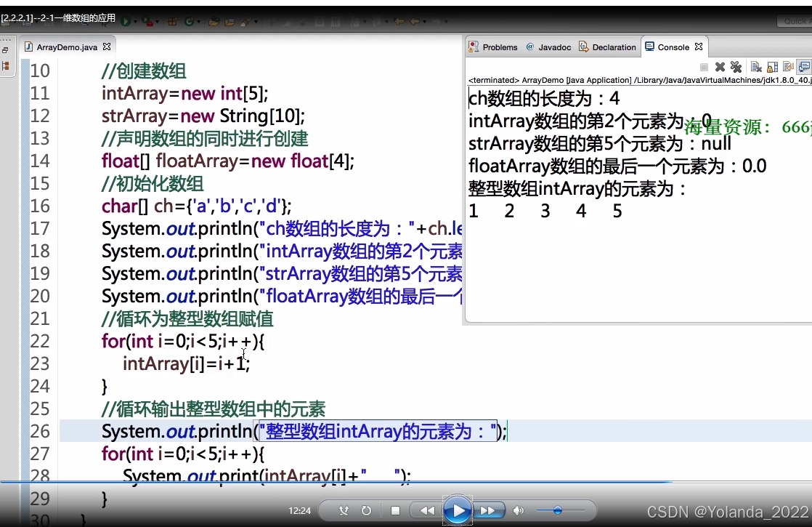Click the console line 'floatArray数组的最后一个元素为：0.0'
The image size is (812, 527).
(617, 166)
